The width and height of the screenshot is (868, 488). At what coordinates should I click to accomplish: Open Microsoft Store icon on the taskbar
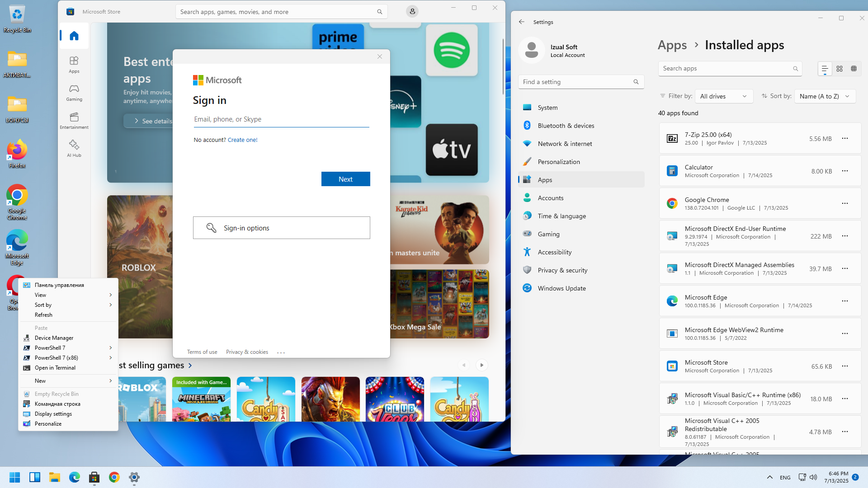click(94, 477)
